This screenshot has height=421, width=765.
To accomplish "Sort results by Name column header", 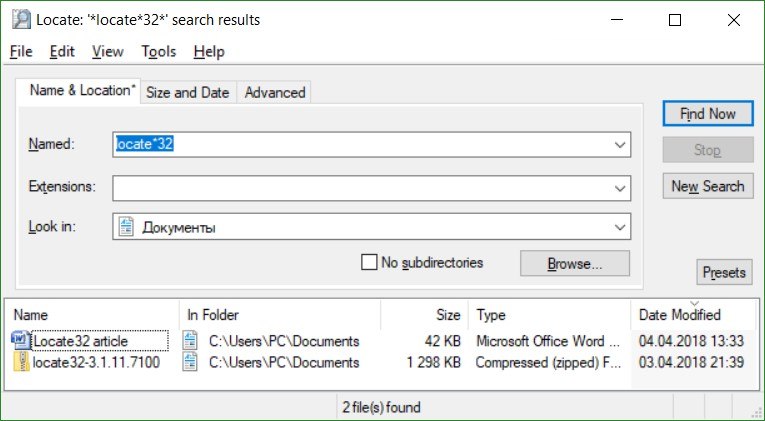I will [93, 315].
